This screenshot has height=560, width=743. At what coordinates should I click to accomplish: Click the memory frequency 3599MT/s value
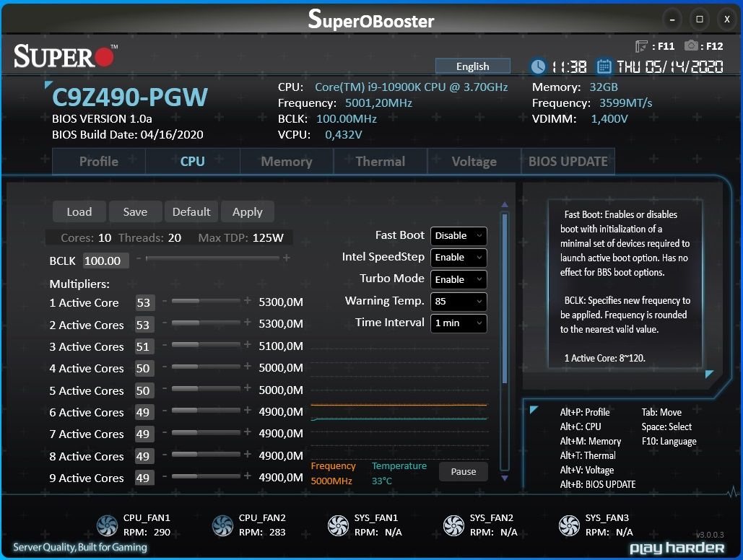click(x=625, y=102)
